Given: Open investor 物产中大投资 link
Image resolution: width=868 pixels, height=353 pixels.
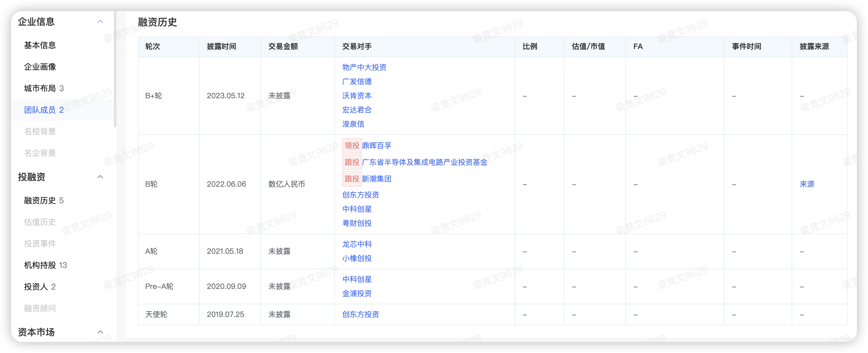Looking at the screenshot, I should (364, 67).
